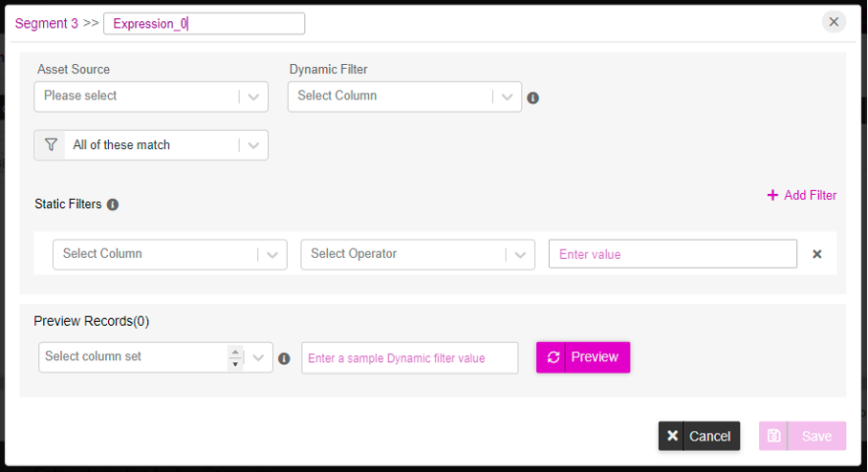Click the Cancel button

coord(699,436)
